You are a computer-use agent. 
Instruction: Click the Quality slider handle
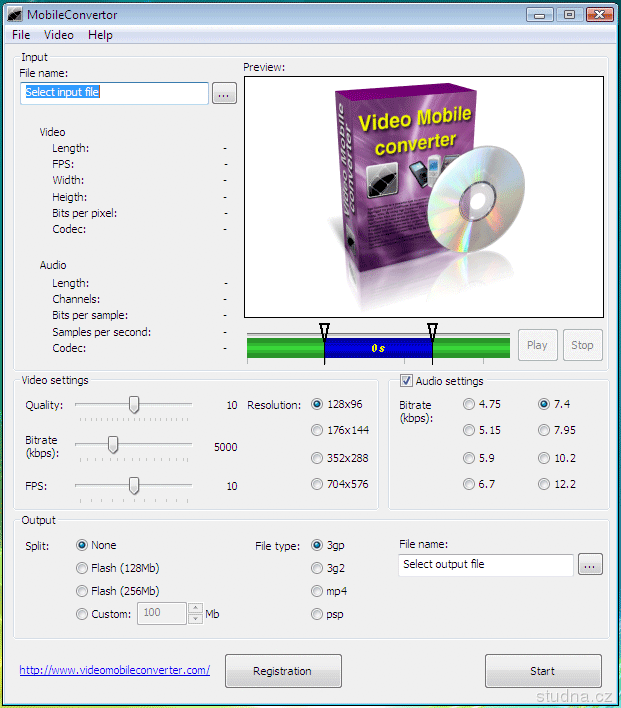133,404
